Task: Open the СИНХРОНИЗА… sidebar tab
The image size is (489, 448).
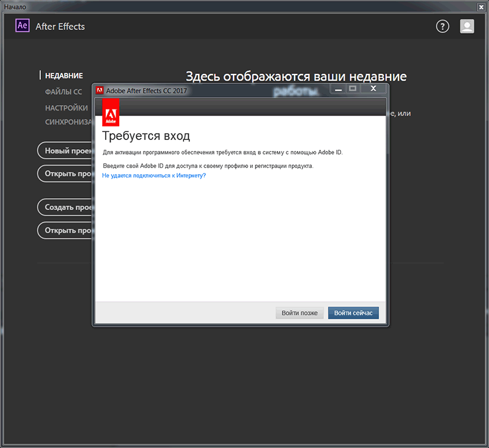Action: (68, 122)
